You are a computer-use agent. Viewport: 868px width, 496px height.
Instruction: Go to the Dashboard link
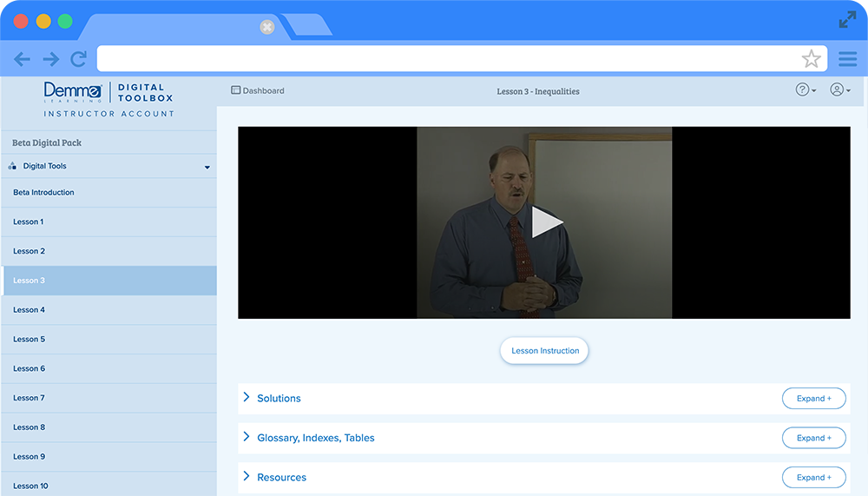coord(258,90)
